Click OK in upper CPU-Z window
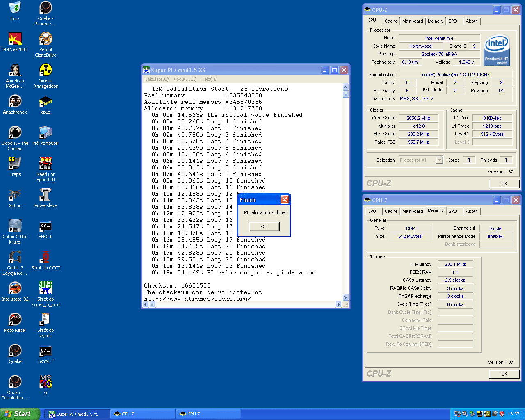Image resolution: width=525 pixels, height=420 pixels. point(504,184)
